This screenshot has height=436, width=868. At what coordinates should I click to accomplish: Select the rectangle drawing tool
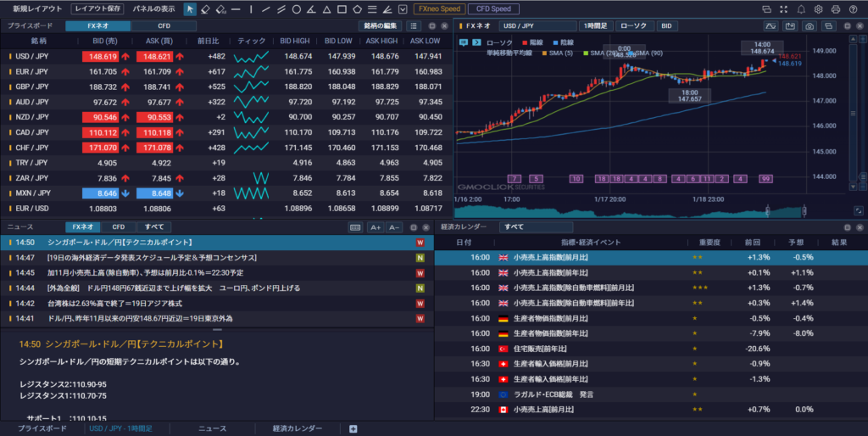342,8
